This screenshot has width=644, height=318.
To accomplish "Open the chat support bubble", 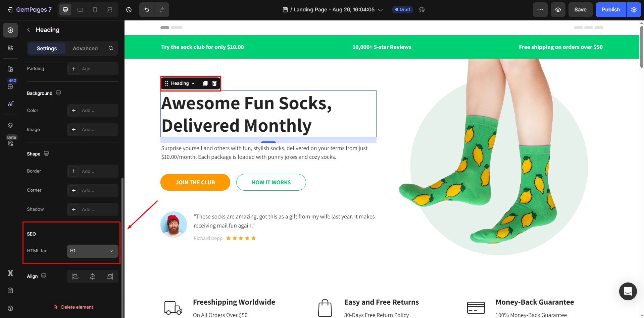I will click(627, 291).
